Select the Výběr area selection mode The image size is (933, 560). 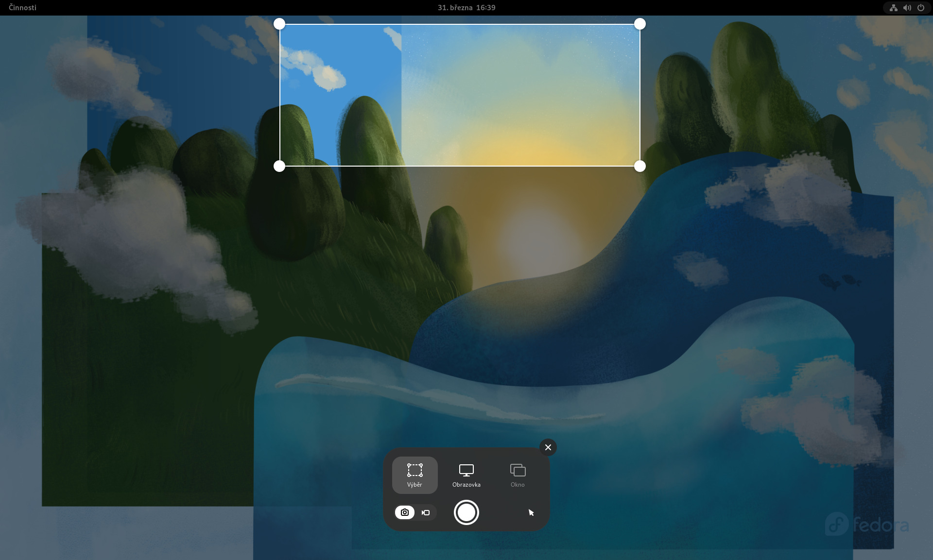point(415,475)
